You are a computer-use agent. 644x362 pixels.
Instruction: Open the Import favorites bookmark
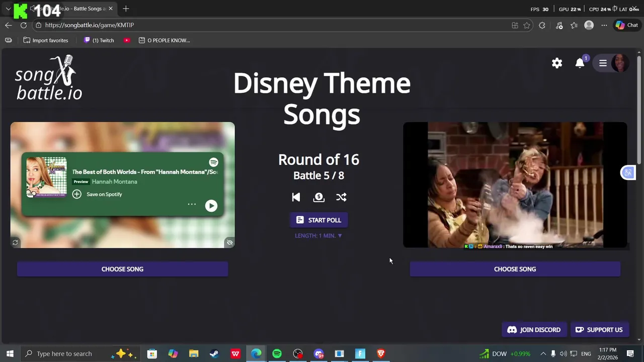point(45,40)
